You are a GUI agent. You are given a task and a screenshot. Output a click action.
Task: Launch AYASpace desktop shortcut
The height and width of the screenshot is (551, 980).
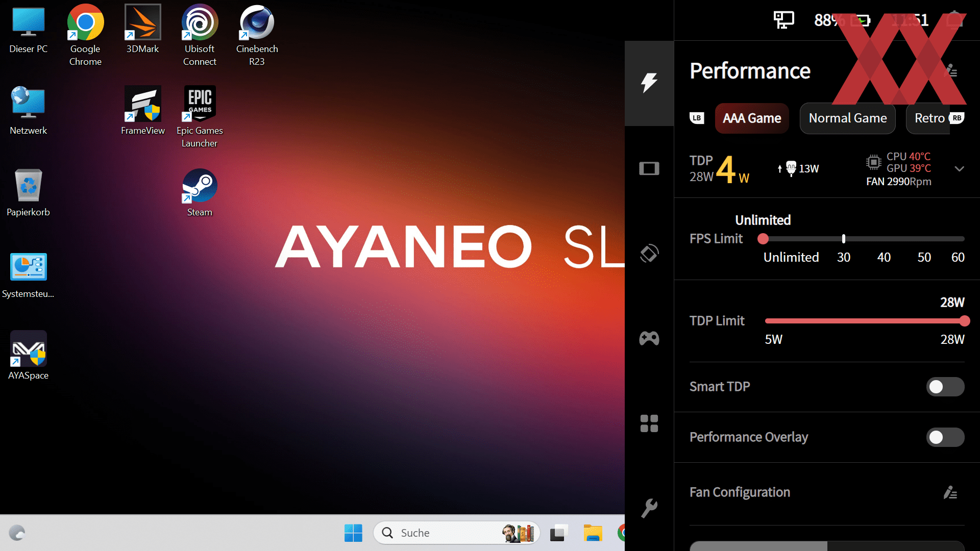click(x=28, y=356)
